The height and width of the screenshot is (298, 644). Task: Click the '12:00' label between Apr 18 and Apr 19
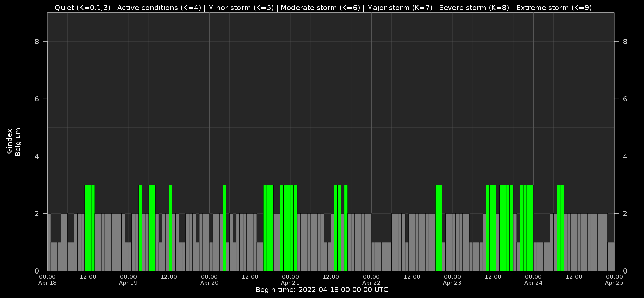click(x=88, y=277)
